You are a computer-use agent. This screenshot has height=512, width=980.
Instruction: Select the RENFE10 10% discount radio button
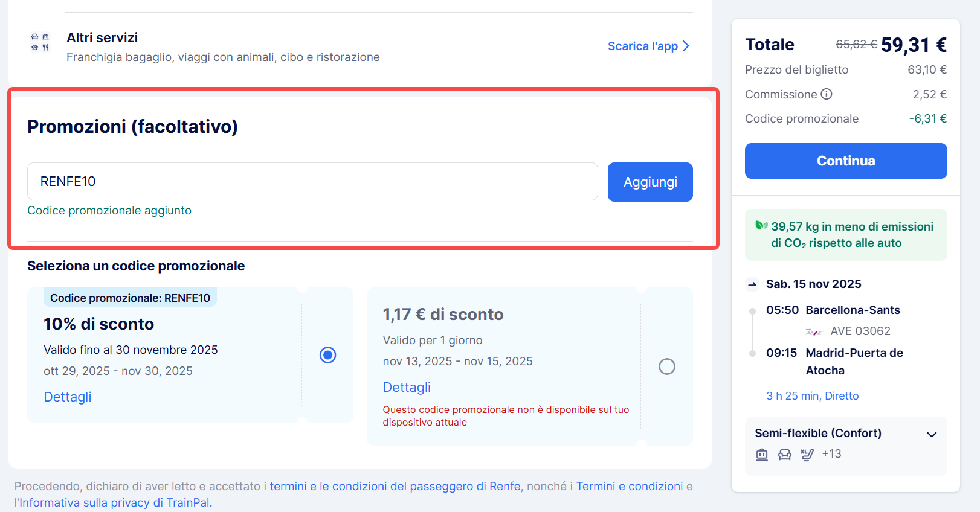click(x=328, y=355)
